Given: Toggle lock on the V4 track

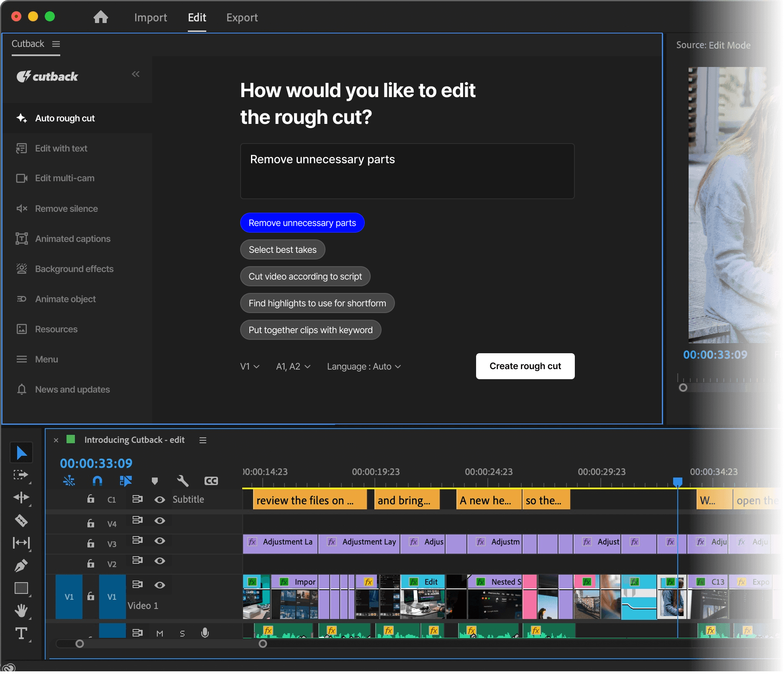Looking at the screenshot, I should [90, 523].
